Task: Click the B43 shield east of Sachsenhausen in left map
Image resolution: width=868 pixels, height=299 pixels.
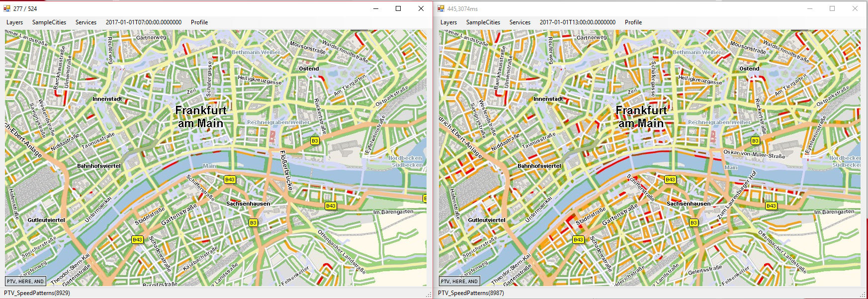Action: [x=331, y=206]
